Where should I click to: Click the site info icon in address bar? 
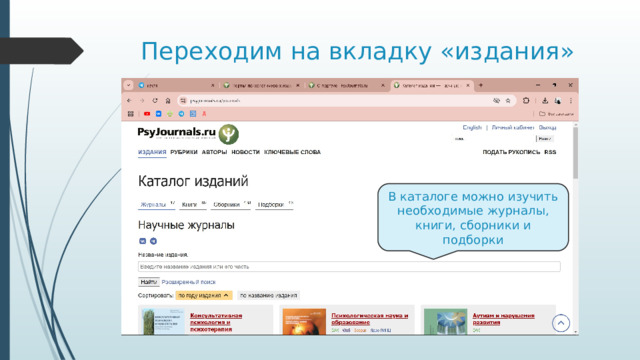click(x=183, y=100)
